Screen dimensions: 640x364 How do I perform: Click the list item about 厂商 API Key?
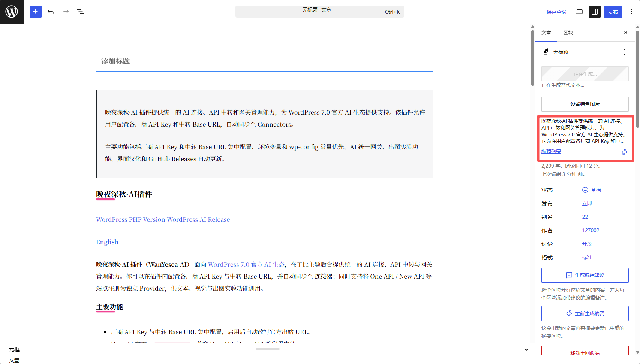(x=211, y=332)
